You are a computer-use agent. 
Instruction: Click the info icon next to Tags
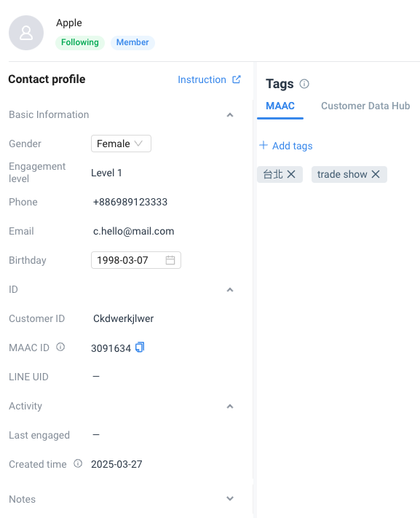click(304, 84)
